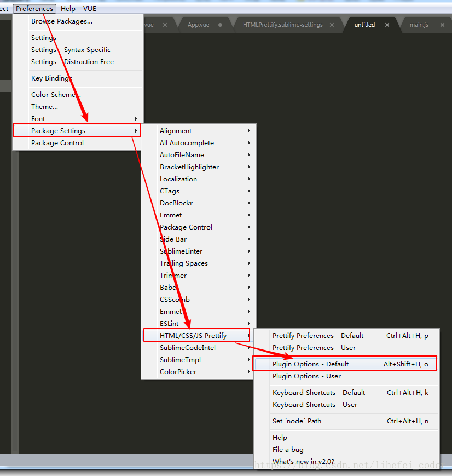Select Package Control in Preferences menu
The image size is (452, 476).
click(78, 143)
